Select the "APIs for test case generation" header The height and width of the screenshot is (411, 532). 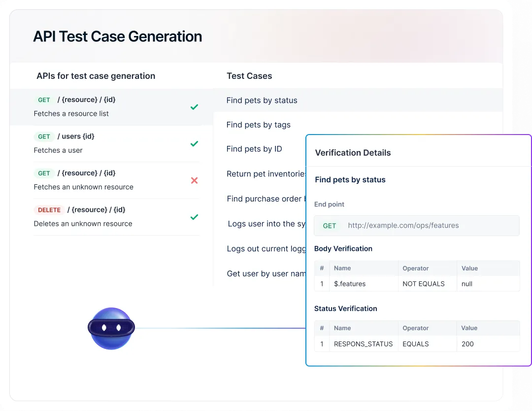(96, 76)
